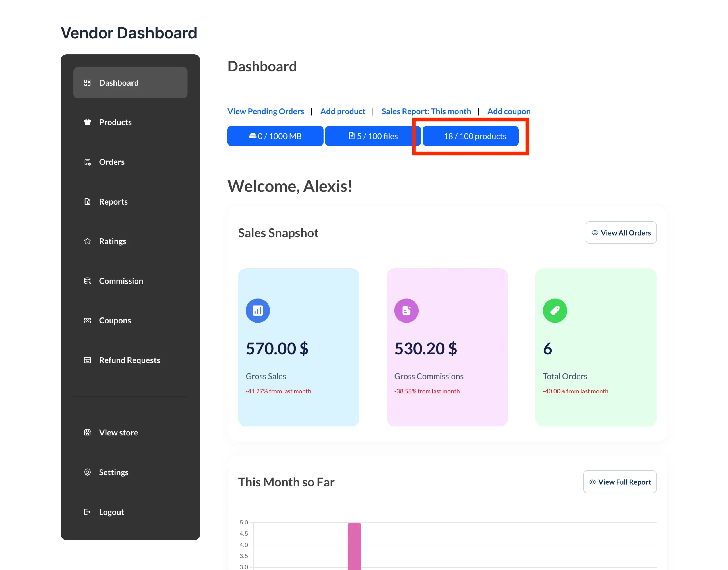This screenshot has height=570, width=728.
Task: Open the Ratings page
Action: coord(130,241)
